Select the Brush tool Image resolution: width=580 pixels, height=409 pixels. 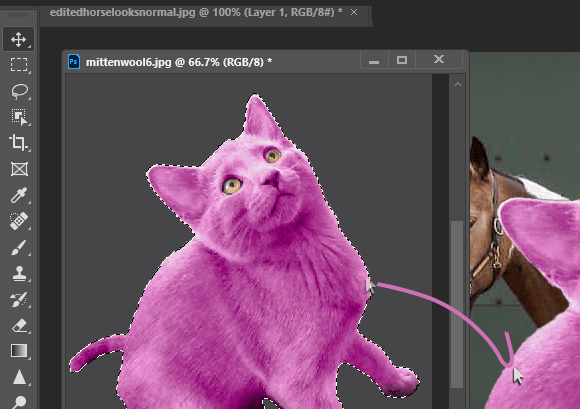pos(18,247)
